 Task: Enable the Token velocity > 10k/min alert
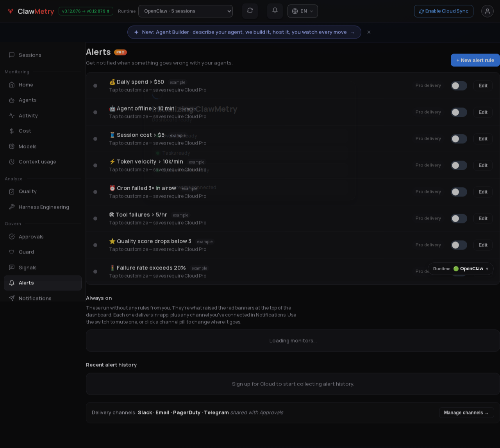click(459, 165)
